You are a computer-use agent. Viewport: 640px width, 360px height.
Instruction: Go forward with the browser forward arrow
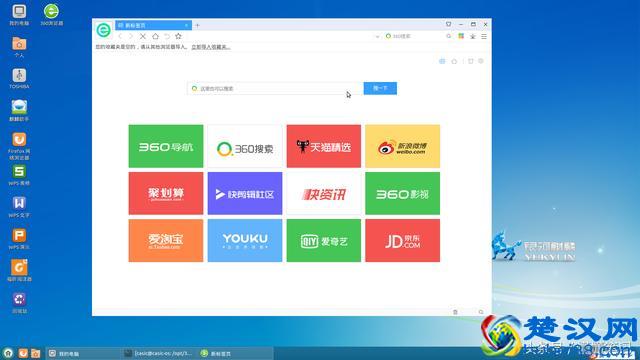pyautogui.click(x=131, y=36)
